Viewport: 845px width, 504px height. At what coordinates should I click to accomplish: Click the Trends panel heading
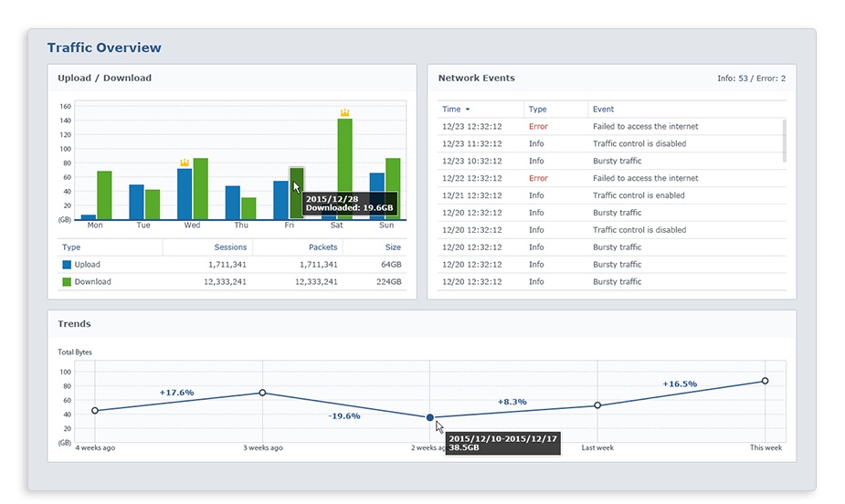(x=74, y=323)
